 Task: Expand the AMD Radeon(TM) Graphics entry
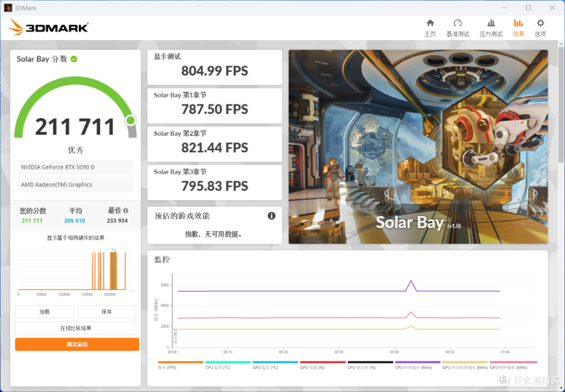pos(75,185)
